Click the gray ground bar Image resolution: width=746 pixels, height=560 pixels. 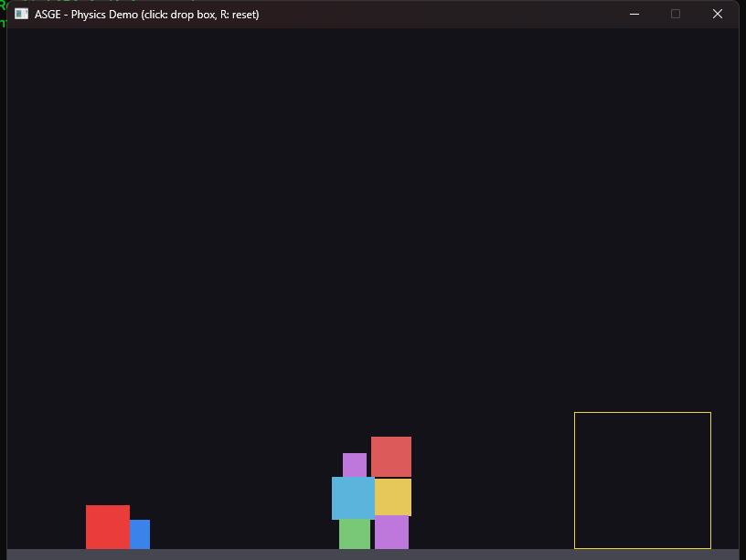pyautogui.click(x=373, y=555)
